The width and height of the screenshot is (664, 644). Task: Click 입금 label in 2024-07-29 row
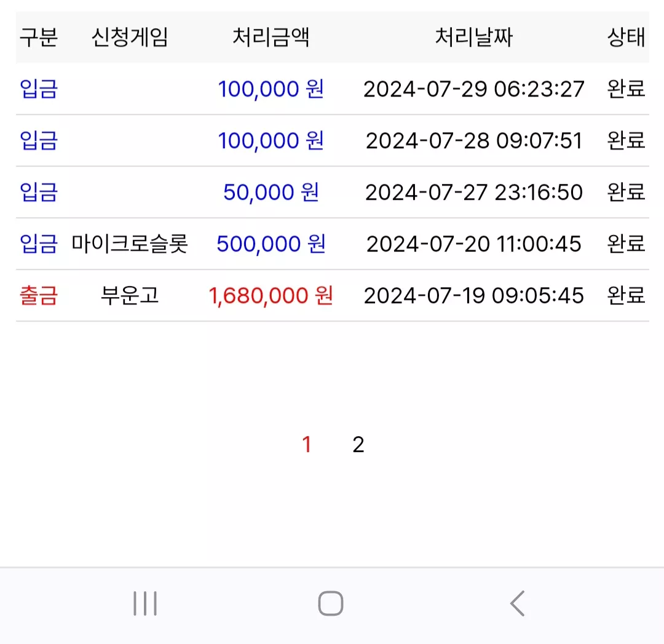pyautogui.click(x=39, y=89)
